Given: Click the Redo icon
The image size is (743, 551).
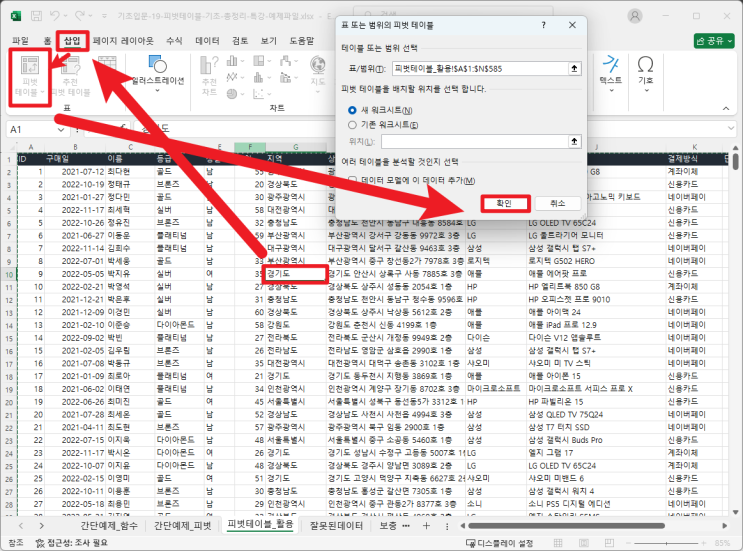Looking at the screenshot, I should [80, 16].
